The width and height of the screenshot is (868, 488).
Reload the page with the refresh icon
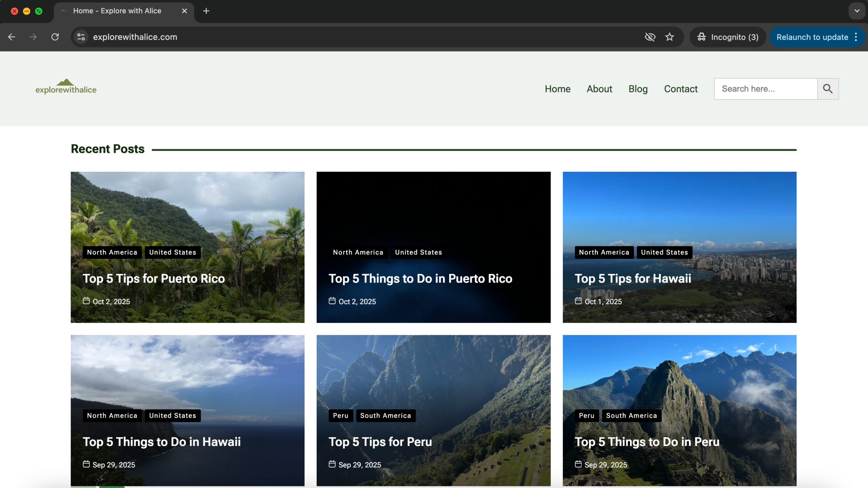[x=55, y=37]
